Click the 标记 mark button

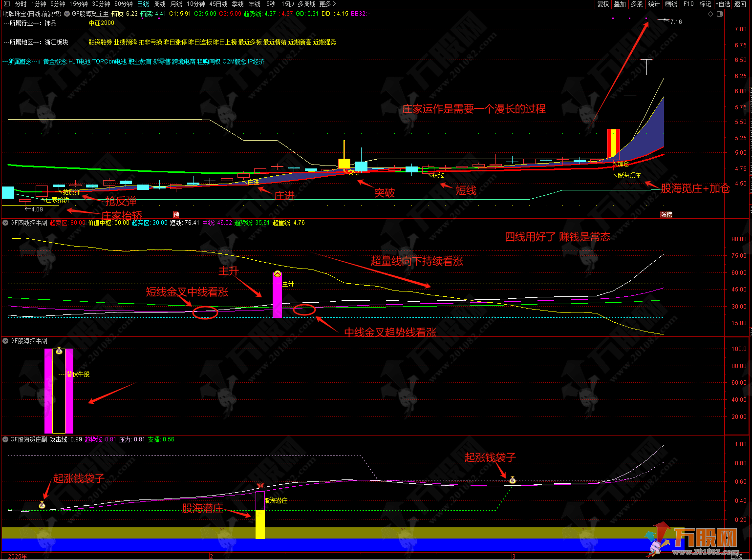[705, 4]
